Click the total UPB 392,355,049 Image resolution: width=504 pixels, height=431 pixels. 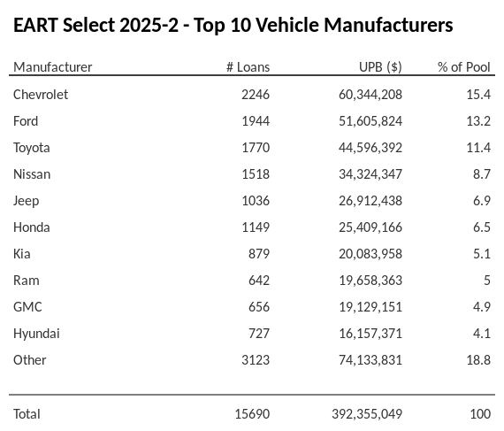point(367,414)
